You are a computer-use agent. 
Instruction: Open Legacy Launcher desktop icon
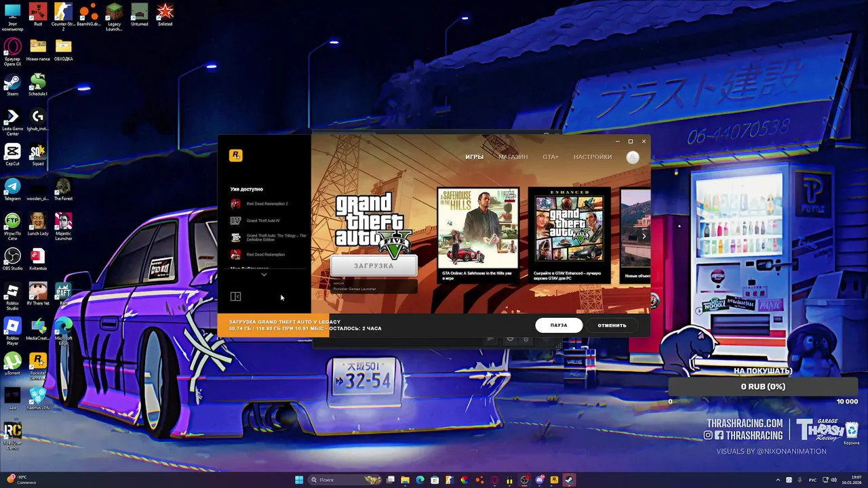click(x=114, y=18)
